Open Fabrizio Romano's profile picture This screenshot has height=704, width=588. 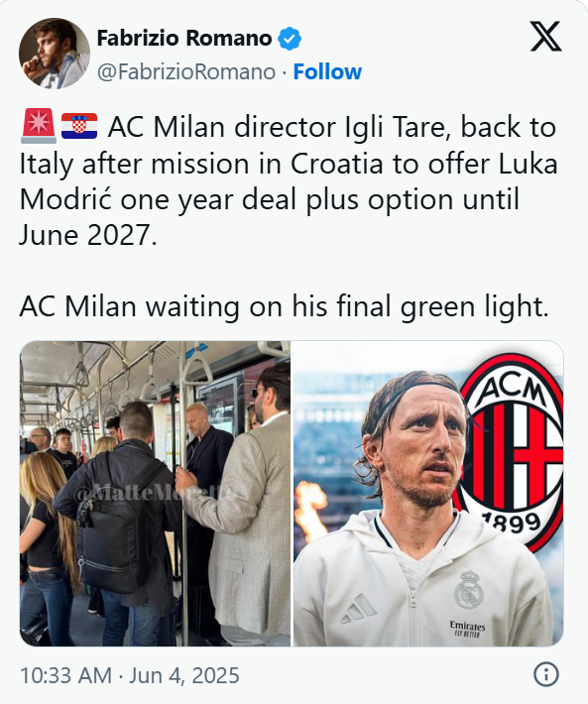tap(55, 54)
